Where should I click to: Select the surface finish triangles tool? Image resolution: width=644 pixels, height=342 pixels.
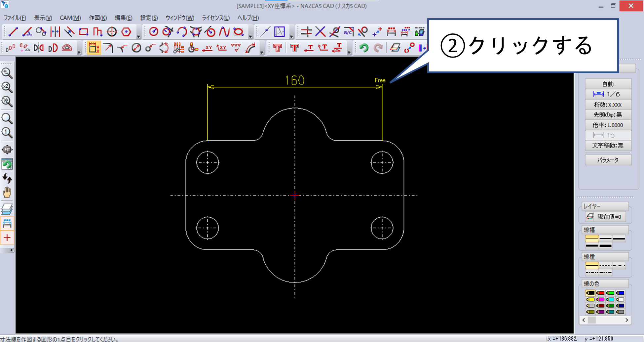pyautogui.click(x=236, y=48)
